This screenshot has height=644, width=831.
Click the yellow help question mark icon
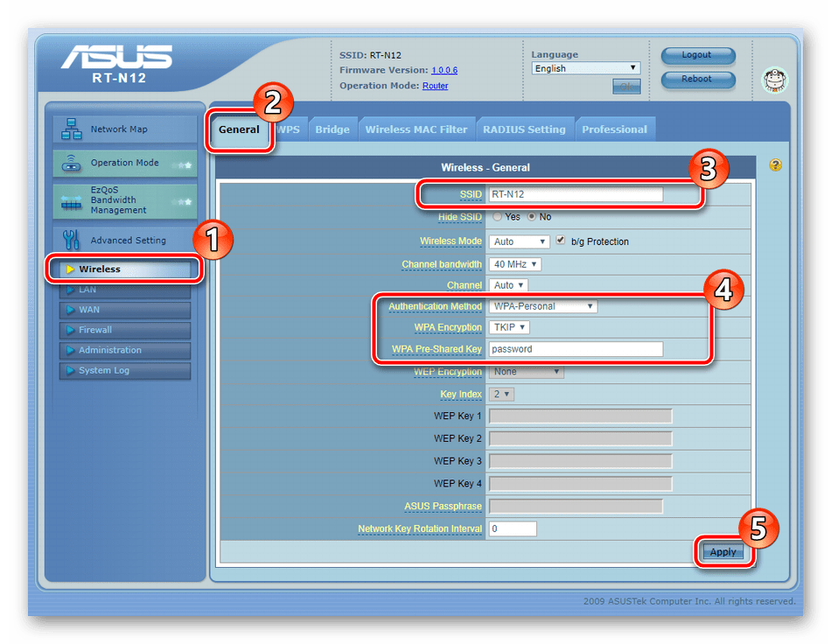(x=775, y=164)
